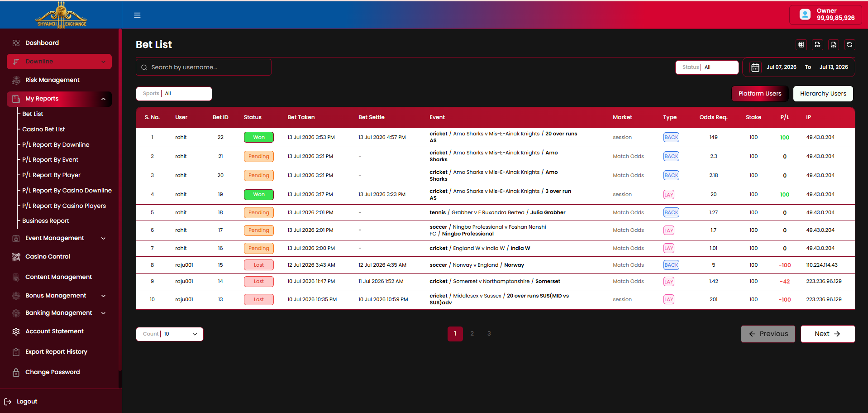Expand Event Management chevron
Image resolution: width=868 pixels, height=413 pixels.
tap(103, 238)
